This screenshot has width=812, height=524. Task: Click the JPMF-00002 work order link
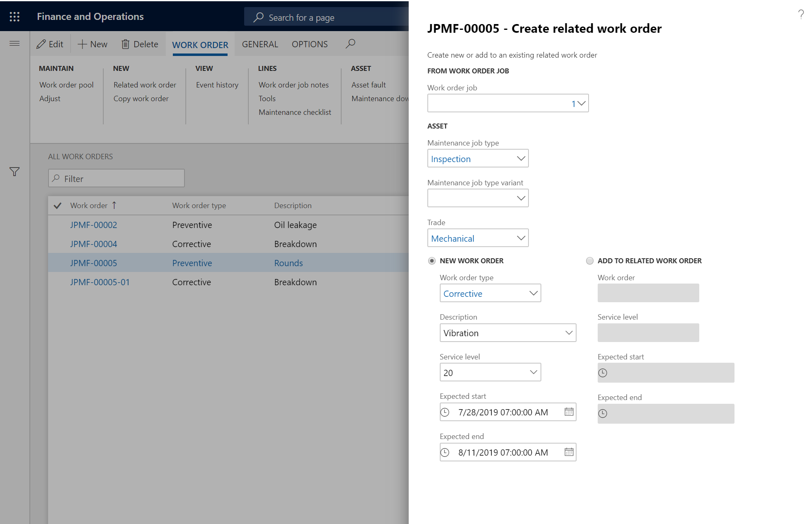93,224
